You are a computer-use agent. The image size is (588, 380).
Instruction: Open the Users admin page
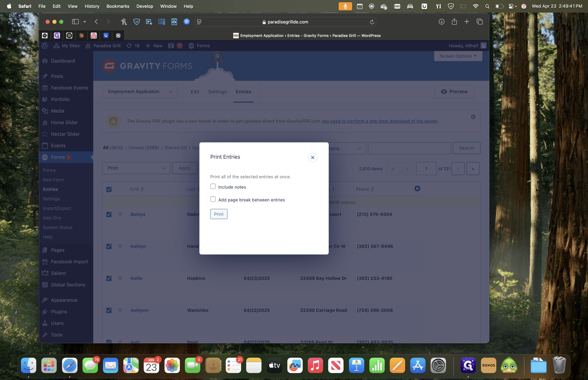point(57,323)
